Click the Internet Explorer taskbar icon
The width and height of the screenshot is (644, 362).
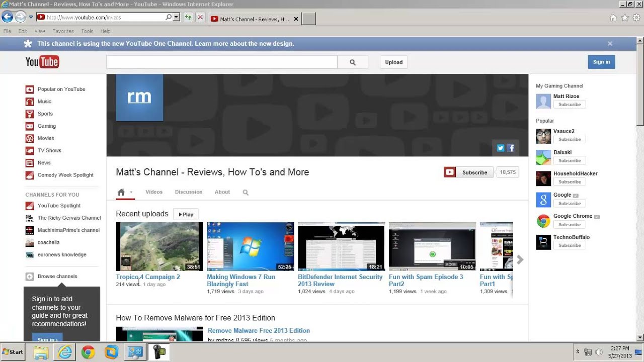(x=65, y=352)
